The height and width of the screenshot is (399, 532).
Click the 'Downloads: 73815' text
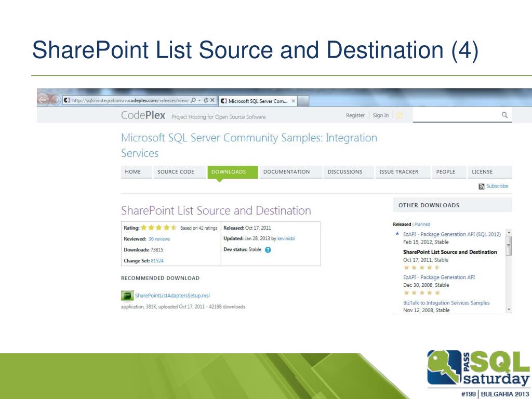[143, 250]
